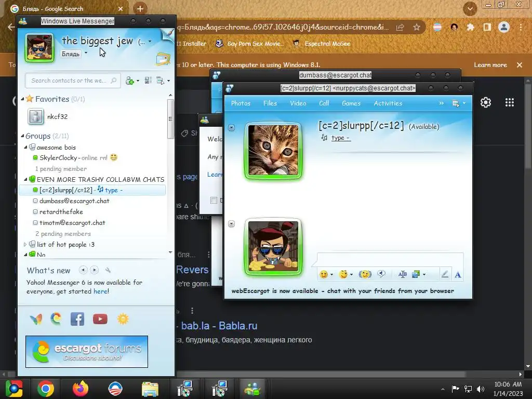Start Video from chat toolbar

click(298, 103)
